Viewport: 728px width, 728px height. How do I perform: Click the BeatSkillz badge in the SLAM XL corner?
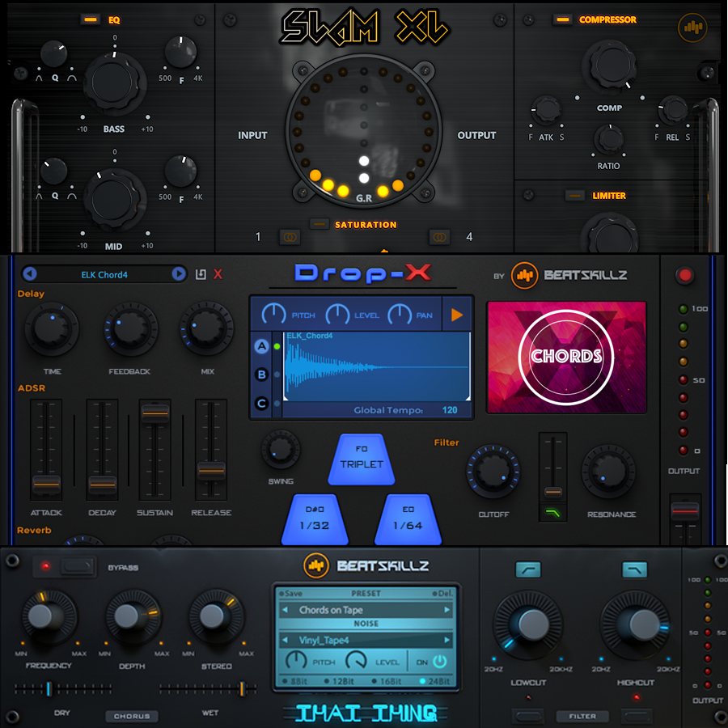[694, 27]
